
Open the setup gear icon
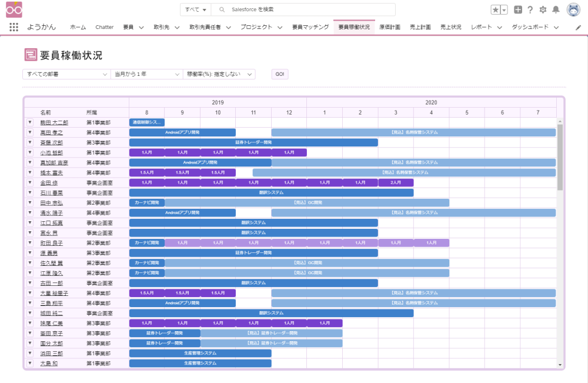tap(543, 10)
